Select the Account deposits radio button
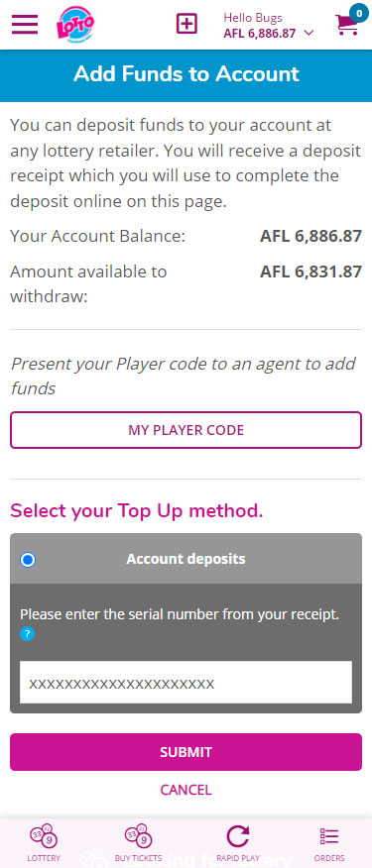 pos(27,560)
